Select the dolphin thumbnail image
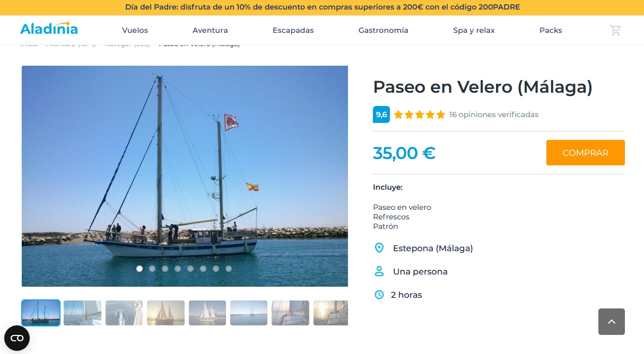This screenshot has width=644, height=354. (x=124, y=313)
